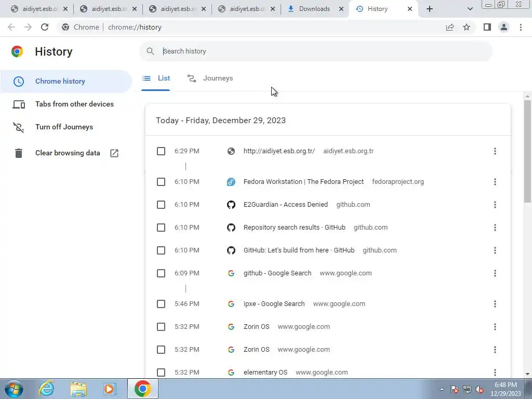Image resolution: width=532 pixels, height=399 pixels.
Task: Go back using the back arrow
Action: tap(11, 27)
